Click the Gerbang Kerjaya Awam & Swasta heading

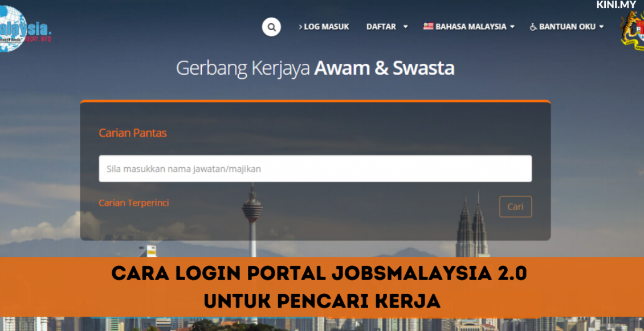point(316,68)
